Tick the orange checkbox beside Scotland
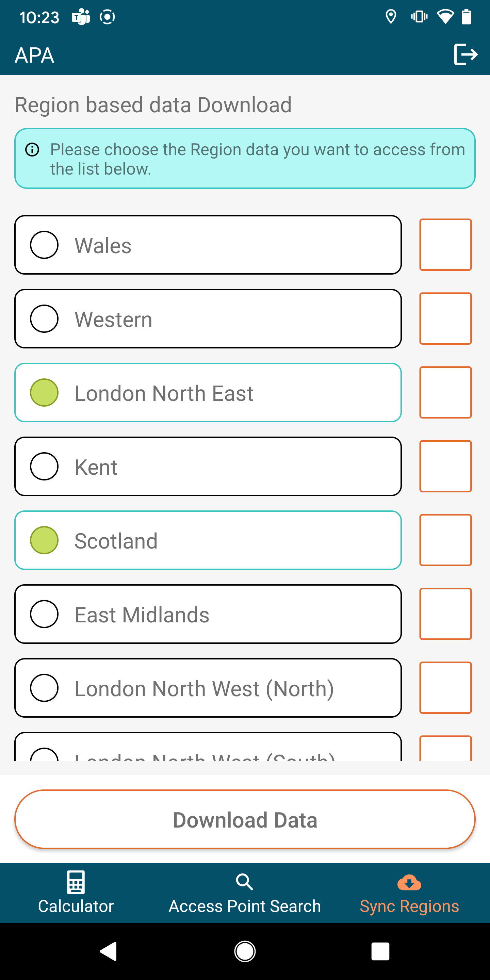Viewport: 490px width, 980px height. (x=445, y=540)
